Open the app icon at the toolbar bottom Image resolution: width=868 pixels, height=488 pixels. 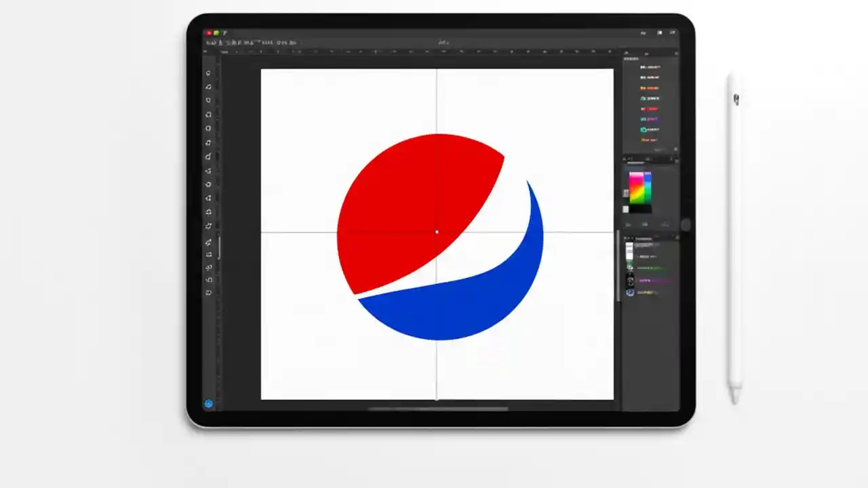click(x=209, y=403)
